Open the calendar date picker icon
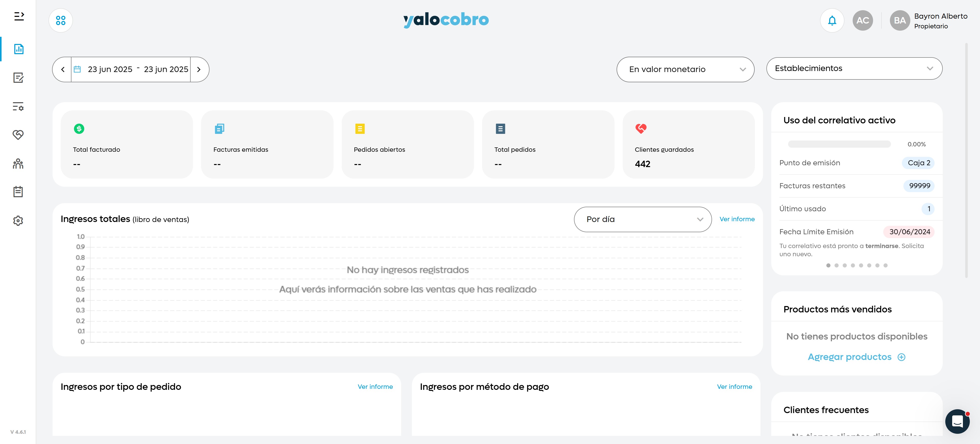The height and width of the screenshot is (444, 980). click(77, 69)
